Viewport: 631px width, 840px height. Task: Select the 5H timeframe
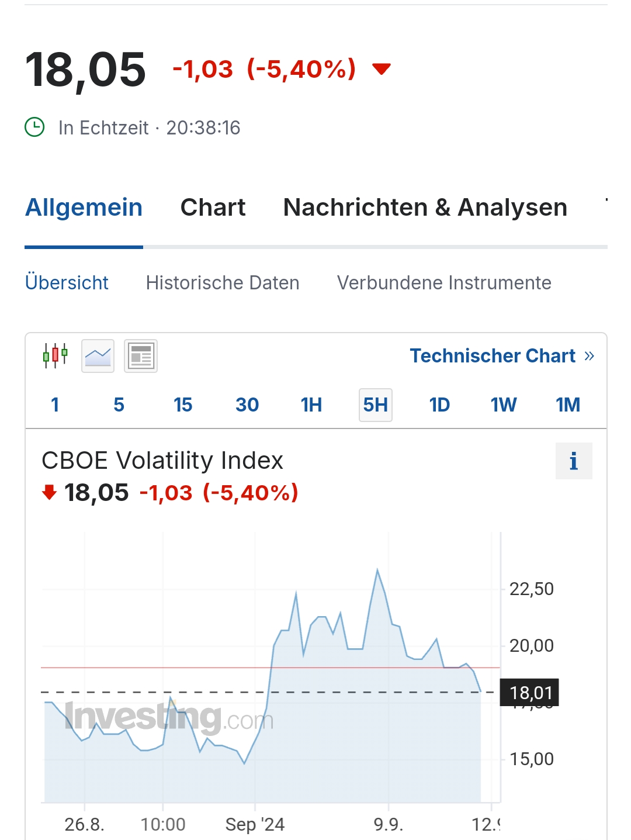(375, 405)
